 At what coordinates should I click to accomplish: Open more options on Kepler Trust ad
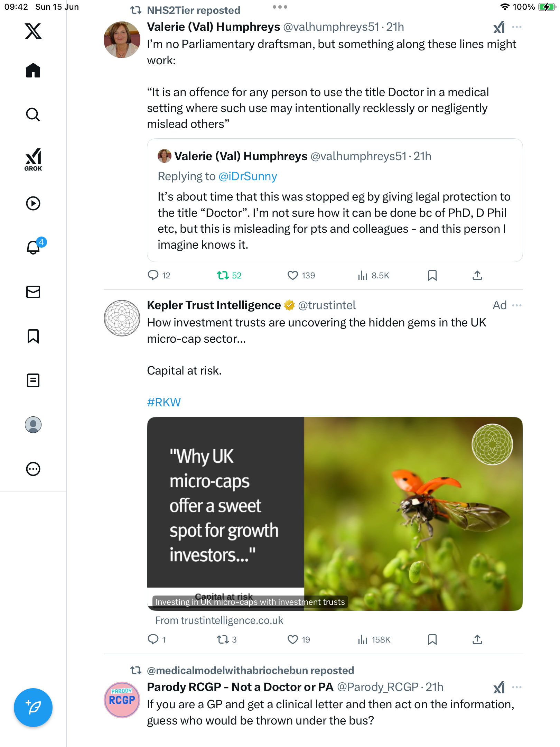tap(517, 305)
